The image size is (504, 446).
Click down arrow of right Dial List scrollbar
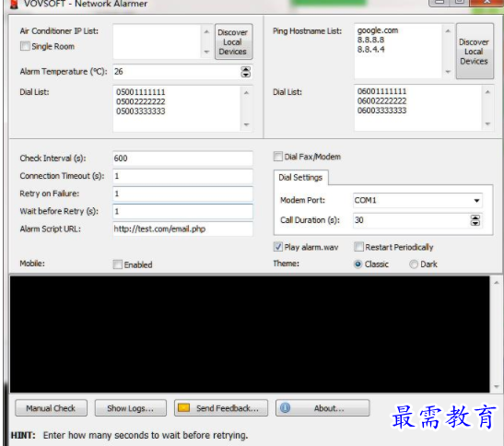click(x=487, y=123)
